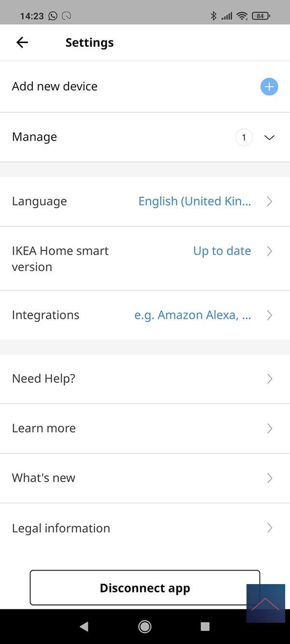Click the Learn more chevron

[x=270, y=429]
